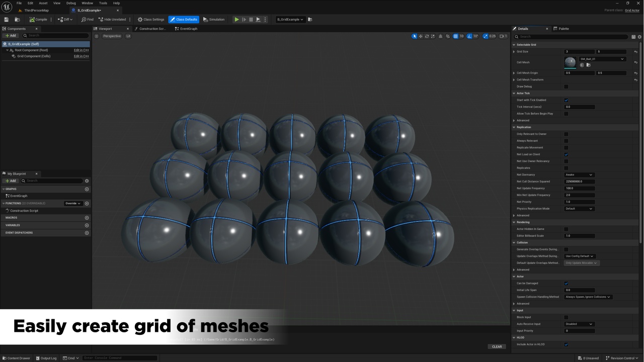Add new event dispatcher with plus icon
The width and height of the screenshot is (644, 362).
pos(87,233)
